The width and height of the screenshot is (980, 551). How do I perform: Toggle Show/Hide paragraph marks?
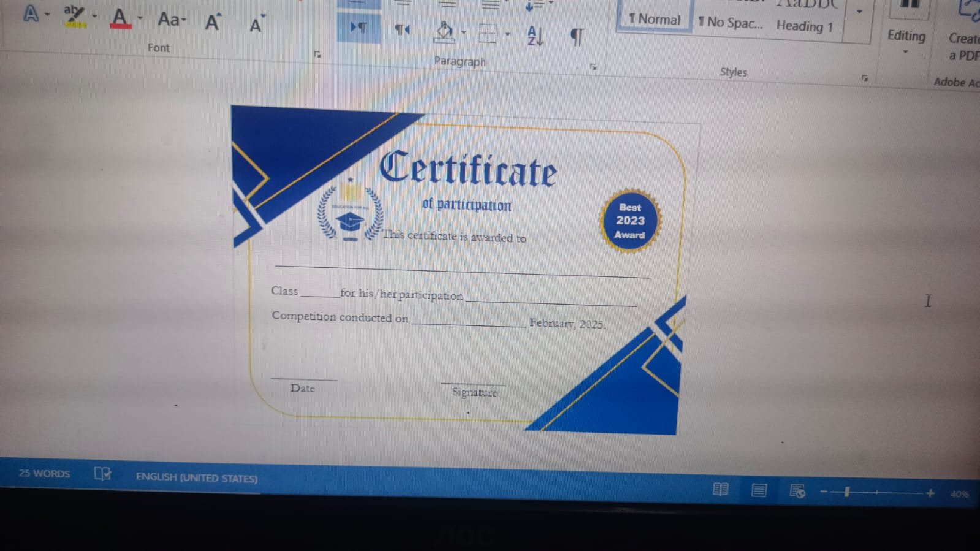[x=577, y=37]
